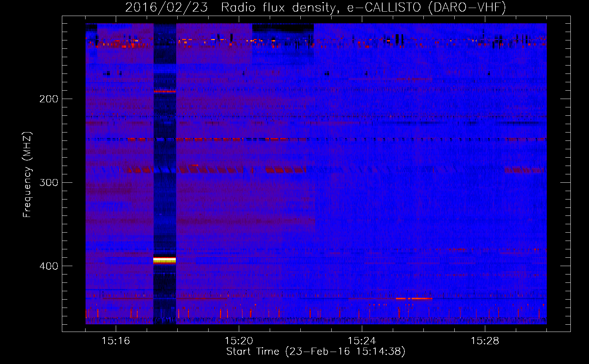
Task: Click the plot title "2016/02/23 Radio flux density, e-CALLISTO (DARO-VHF)"
Action: pyautogui.click(x=316, y=7)
